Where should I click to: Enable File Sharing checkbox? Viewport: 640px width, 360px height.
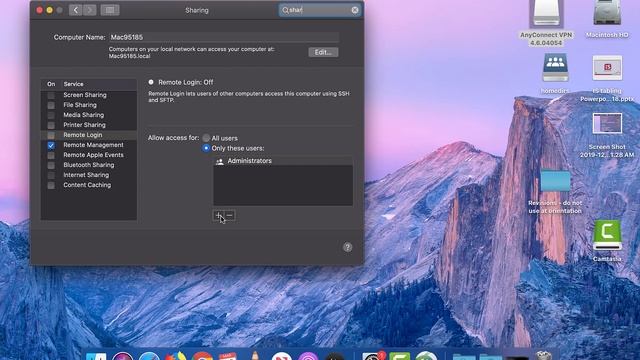click(x=51, y=105)
